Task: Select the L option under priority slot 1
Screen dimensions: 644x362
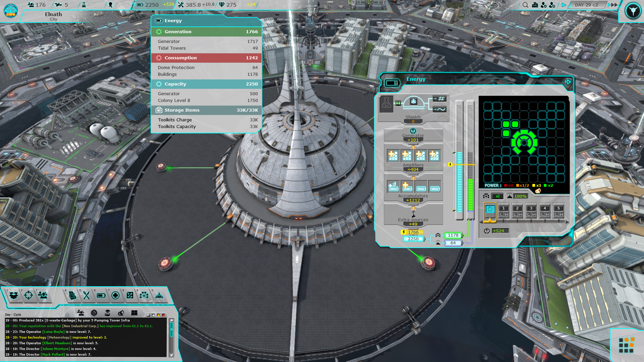Action: click(x=502, y=214)
